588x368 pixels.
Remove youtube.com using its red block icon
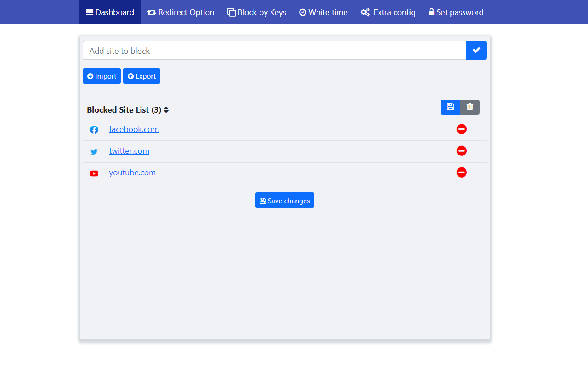point(461,172)
